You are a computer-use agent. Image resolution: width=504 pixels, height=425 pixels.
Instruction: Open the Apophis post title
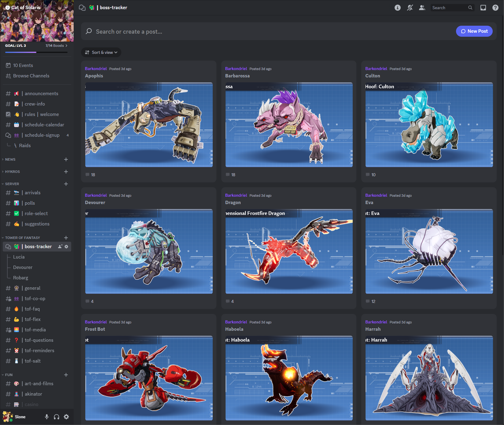(x=94, y=76)
